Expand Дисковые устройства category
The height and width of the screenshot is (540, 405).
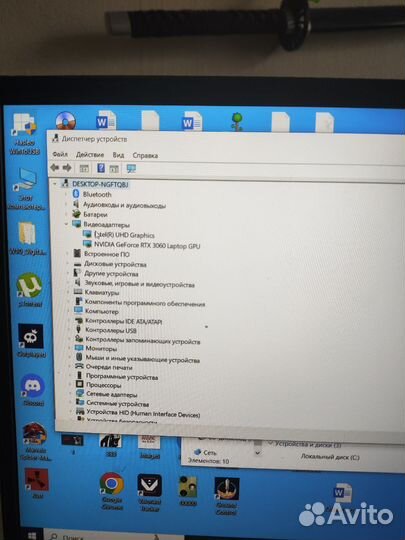[68, 264]
